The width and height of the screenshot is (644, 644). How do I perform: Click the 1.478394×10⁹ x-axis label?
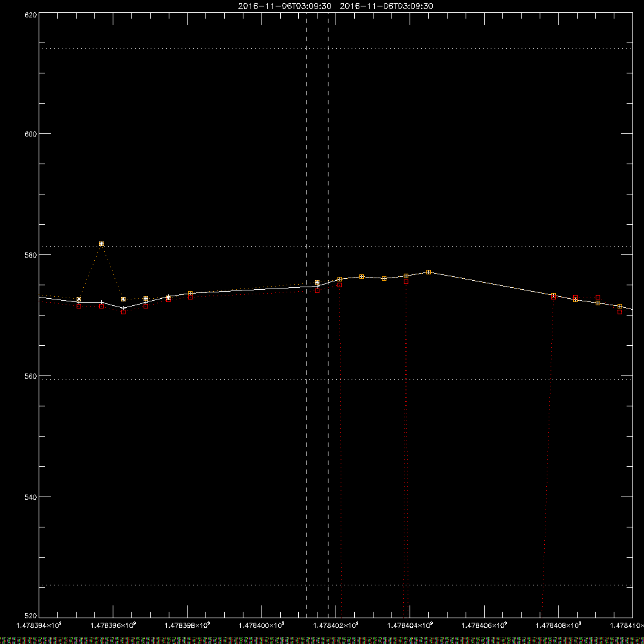[x=39, y=625]
